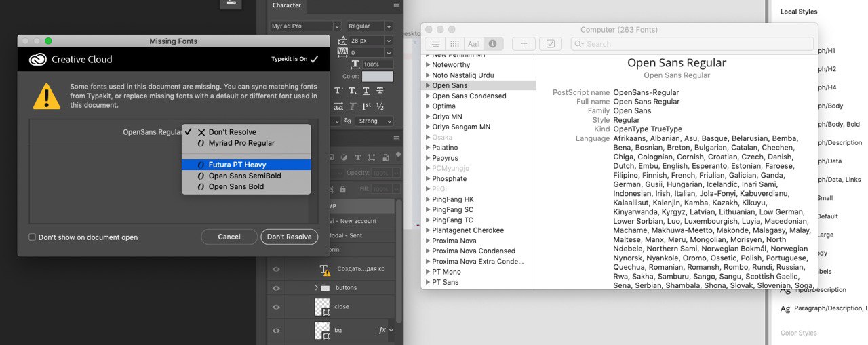Viewport: 868px width, 345px height.
Task: Select Palatino in the font list
Action: (445, 148)
